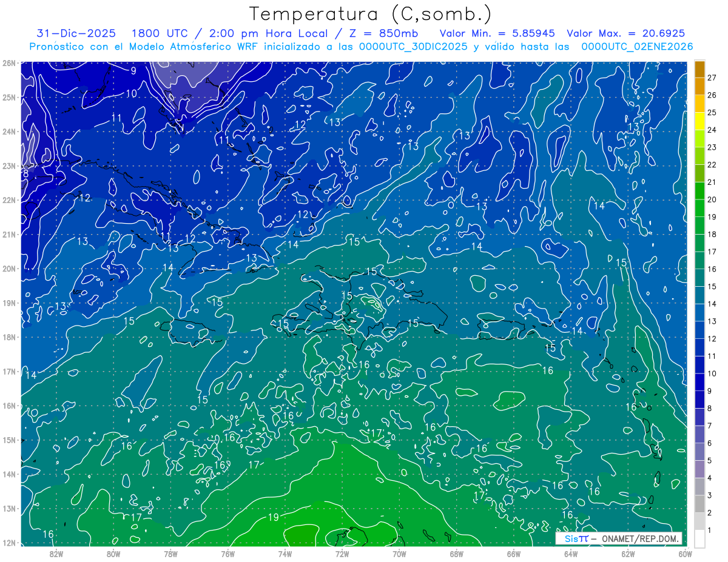Select the lavender swatch between 5 and 6
The height and width of the screenshot is (562, 728).
click(699, 451)
